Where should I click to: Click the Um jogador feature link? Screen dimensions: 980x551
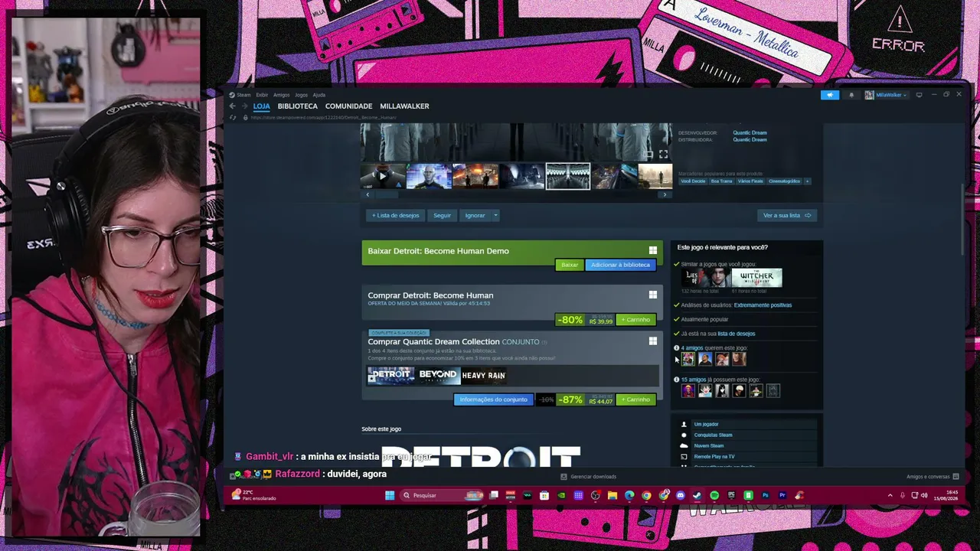706,424
